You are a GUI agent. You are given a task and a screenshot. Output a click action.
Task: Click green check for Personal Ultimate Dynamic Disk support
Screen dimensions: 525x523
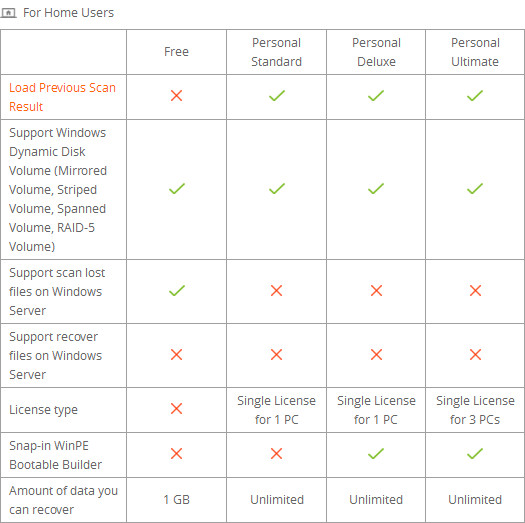(x=475, y=189)
